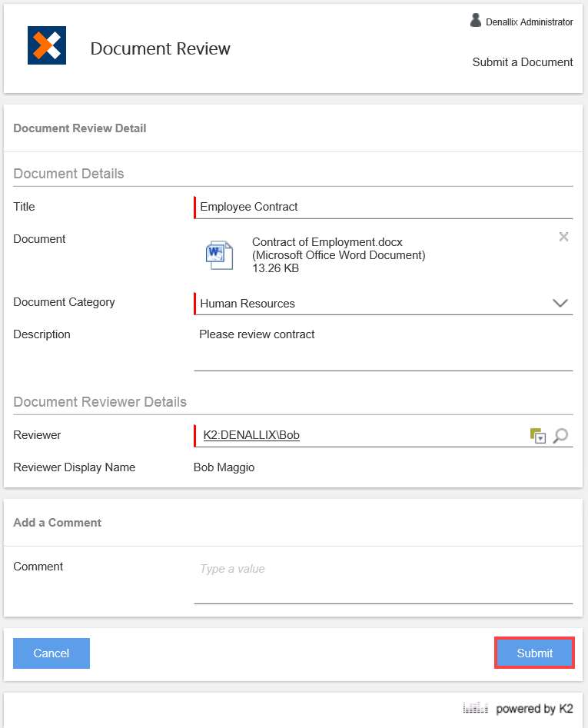Click the powered by K2 logo

[518, 708]
